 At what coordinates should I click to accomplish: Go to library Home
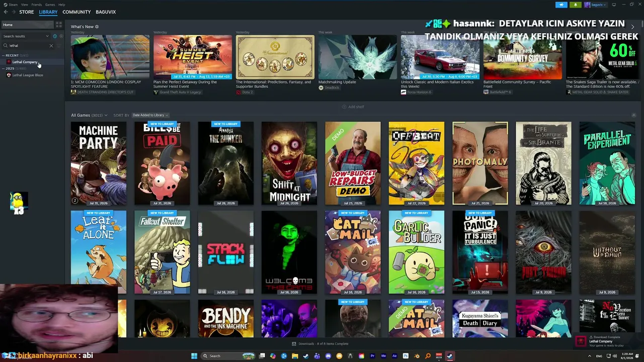[27, 25]
